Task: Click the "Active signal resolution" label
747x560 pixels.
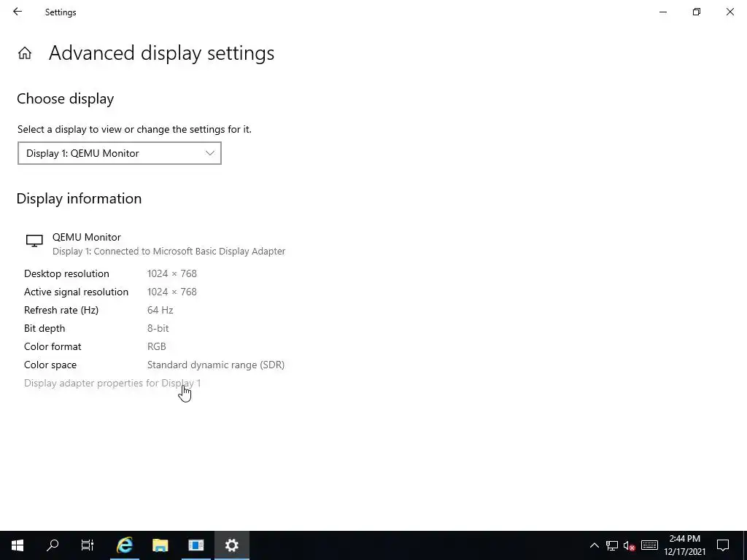Action: tap(76, 292)
